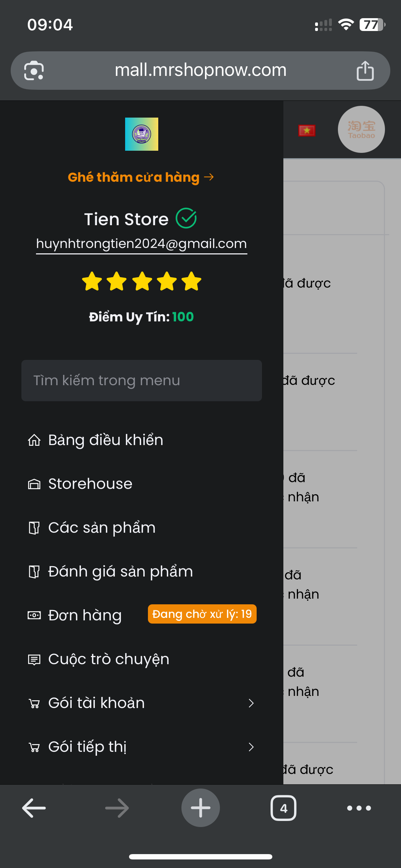
Task: Open the tab switcher showing 4 tabs
Action: click(x=283, y=808)
